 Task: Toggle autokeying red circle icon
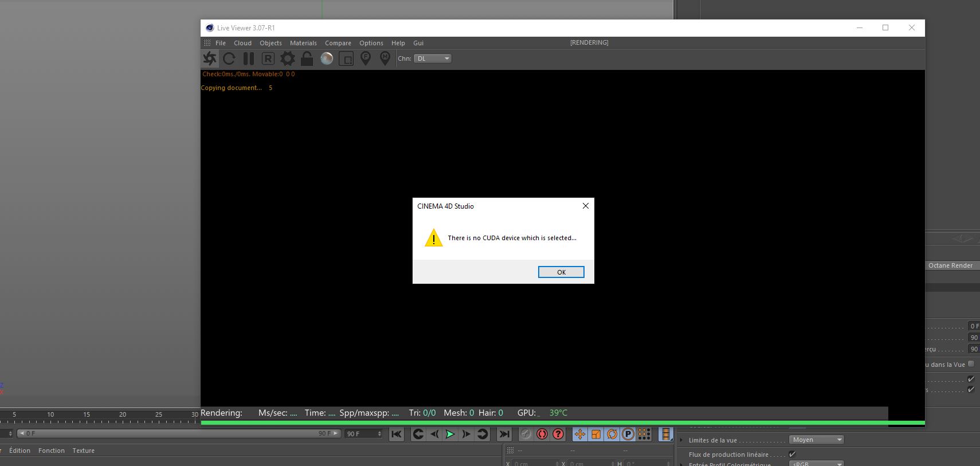click(542, 434)
